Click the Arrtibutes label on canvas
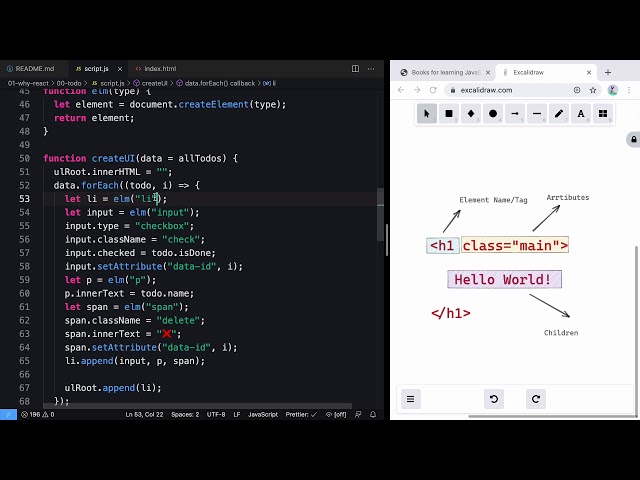 (x=568, y=198)
